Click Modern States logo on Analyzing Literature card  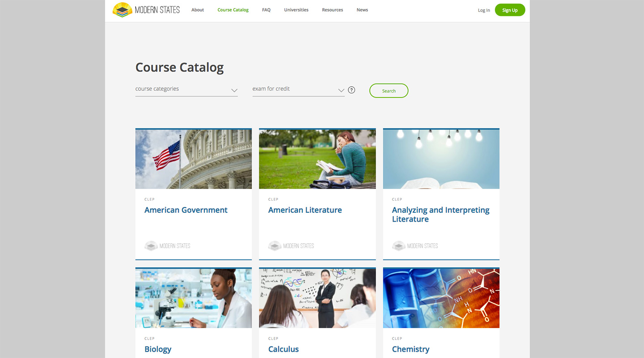415,246
